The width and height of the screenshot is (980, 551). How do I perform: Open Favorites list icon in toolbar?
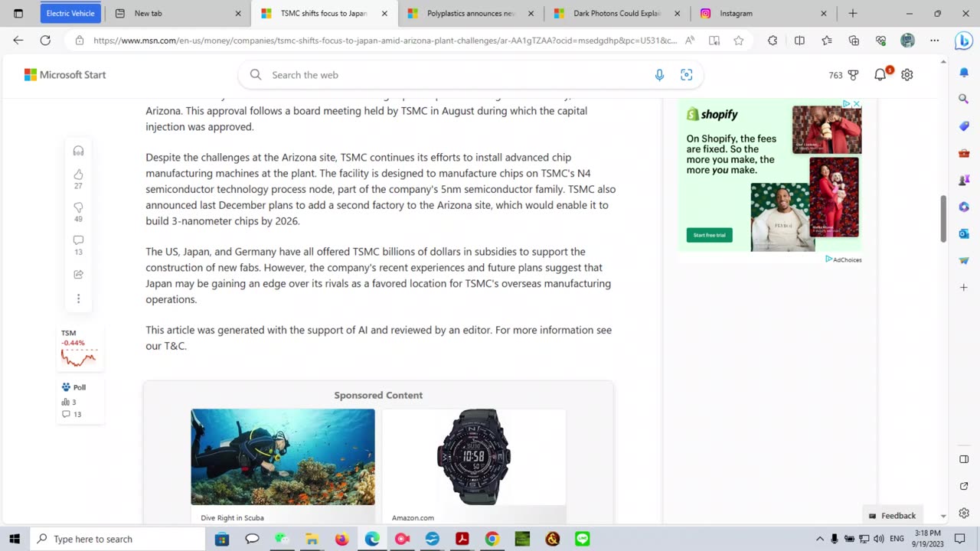click(x=827, y=41)
